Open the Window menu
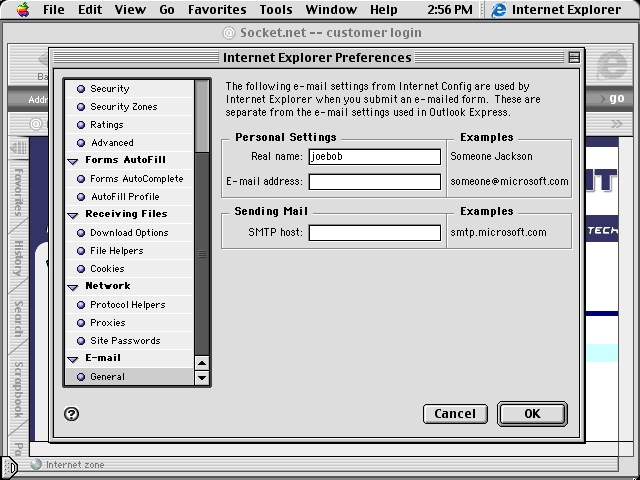The image size is (640, 480). pos(331,9)
